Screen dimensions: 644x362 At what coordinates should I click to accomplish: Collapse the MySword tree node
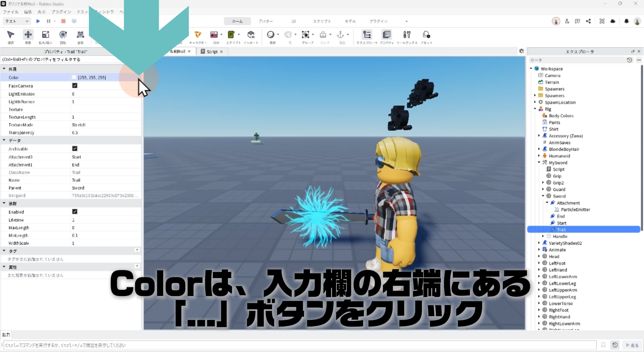coord(539,163)
